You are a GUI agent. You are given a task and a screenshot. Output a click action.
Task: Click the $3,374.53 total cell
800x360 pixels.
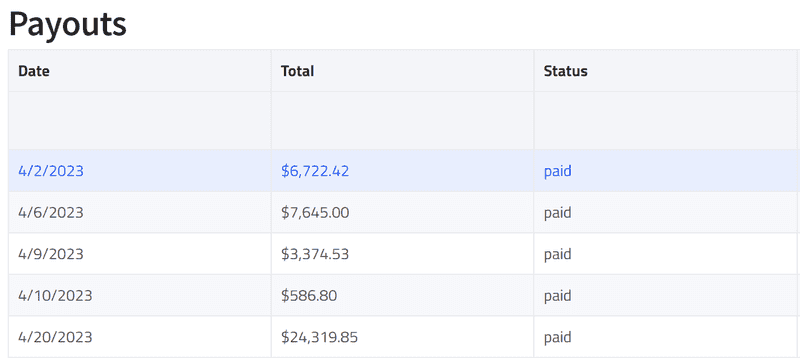pos(402,254)
